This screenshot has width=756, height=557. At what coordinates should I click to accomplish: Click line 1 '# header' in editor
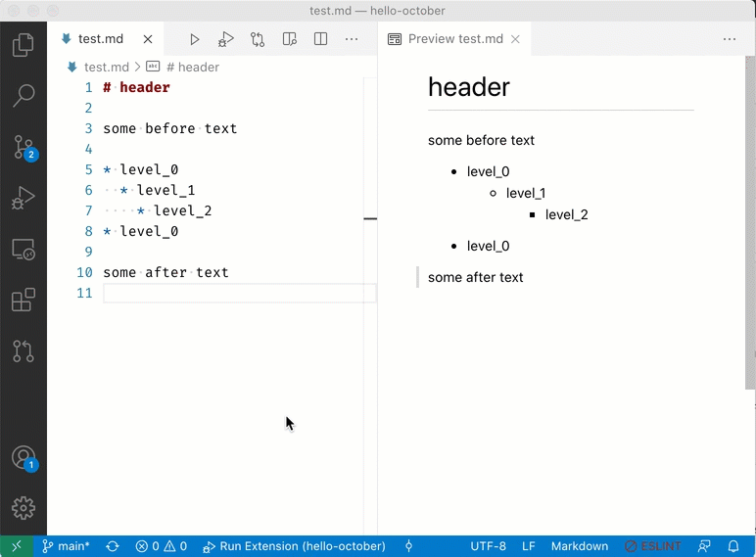136,88
